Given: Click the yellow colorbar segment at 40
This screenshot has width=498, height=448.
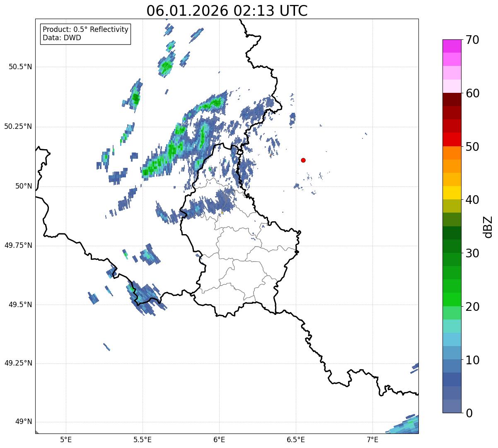Looking at the screenshot, I should tap(452, 193).
